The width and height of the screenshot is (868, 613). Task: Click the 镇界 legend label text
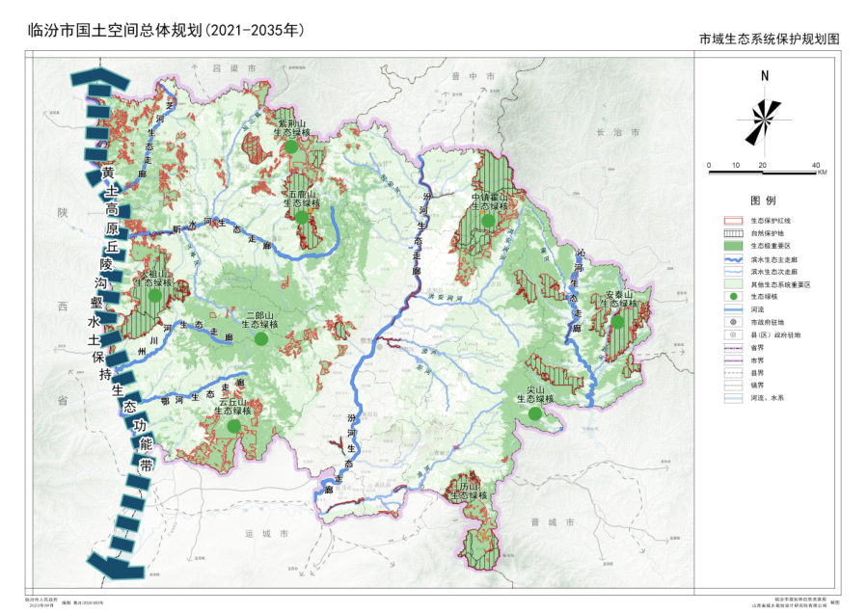(757, 386)
